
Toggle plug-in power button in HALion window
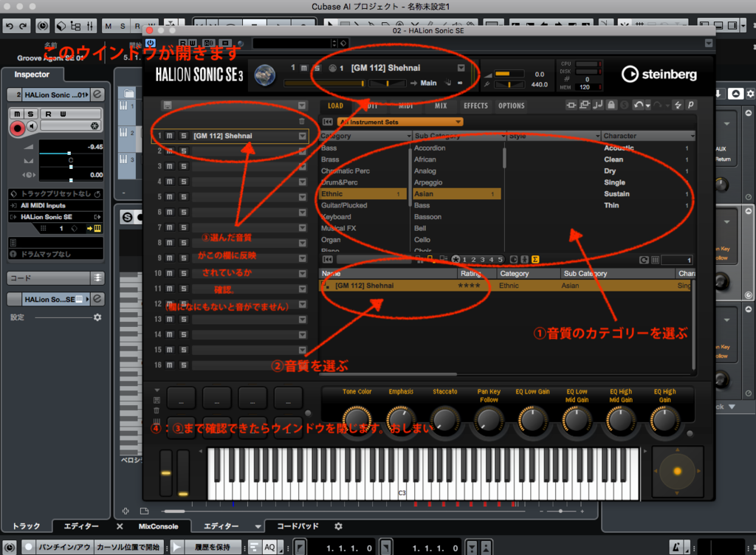coord(151,43)
